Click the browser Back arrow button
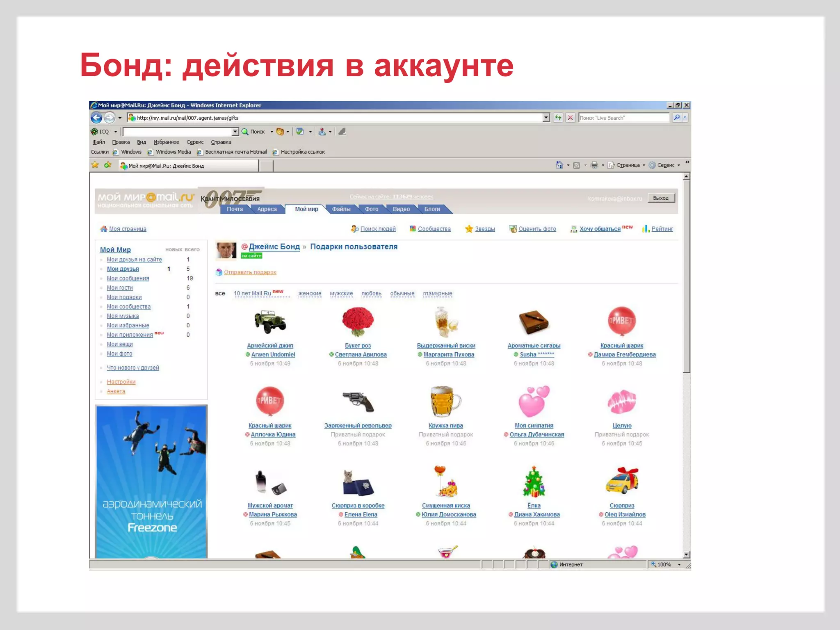The height and width of the screenshot is (630, 840). coord(96,118)
